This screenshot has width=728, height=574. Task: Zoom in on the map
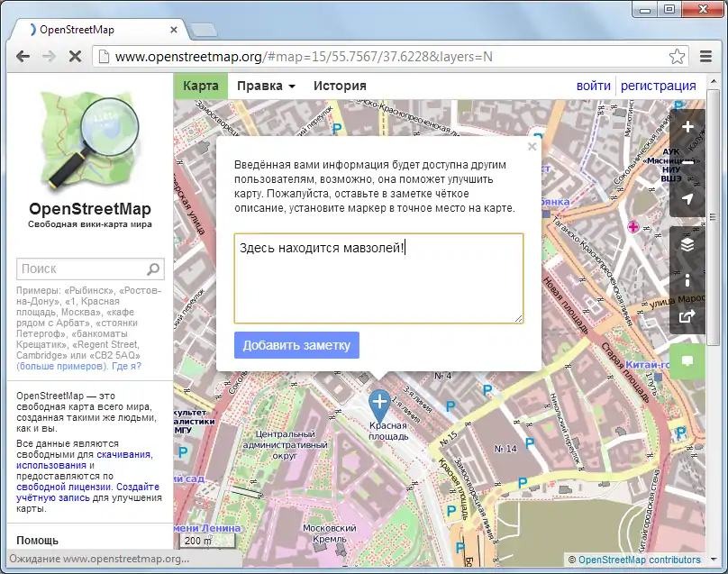point(687,127)
